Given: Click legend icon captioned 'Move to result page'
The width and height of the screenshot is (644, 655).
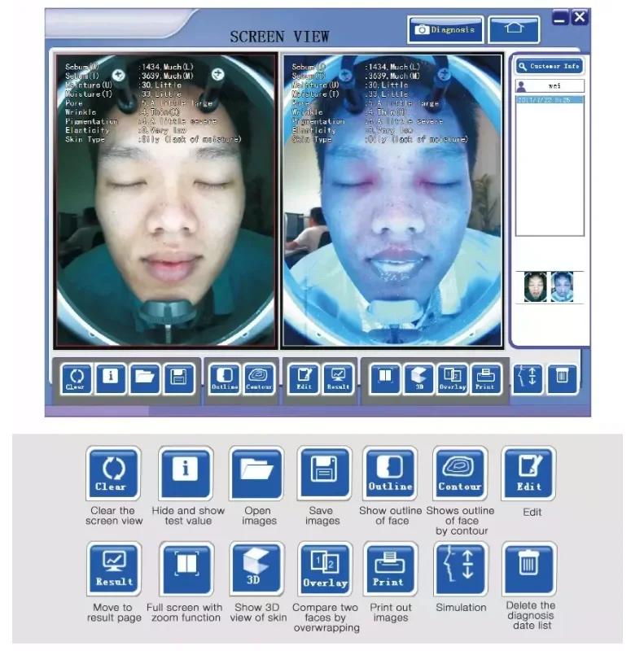Looking at the screenshot, I should (114, 569).
